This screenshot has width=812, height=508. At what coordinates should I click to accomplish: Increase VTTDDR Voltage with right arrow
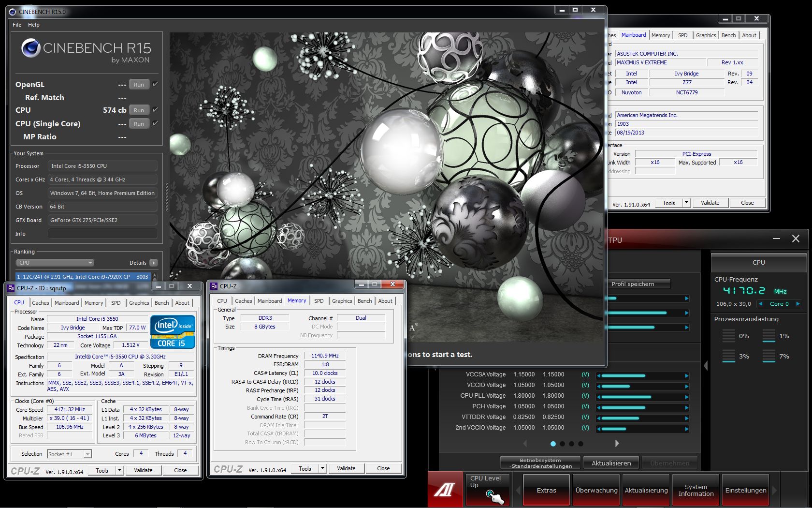pyautogui.click(x=686, y=418)
